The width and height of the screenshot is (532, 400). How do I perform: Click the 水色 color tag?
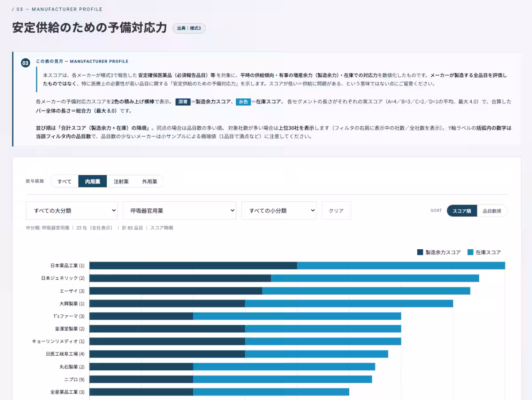tap(243, 102)
